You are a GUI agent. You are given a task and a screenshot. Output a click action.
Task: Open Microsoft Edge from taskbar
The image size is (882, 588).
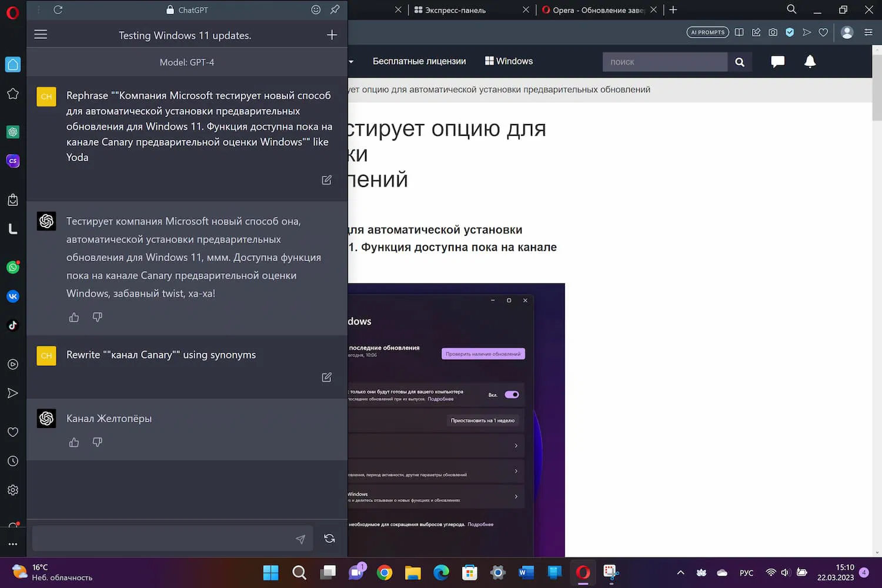(441, 573)
